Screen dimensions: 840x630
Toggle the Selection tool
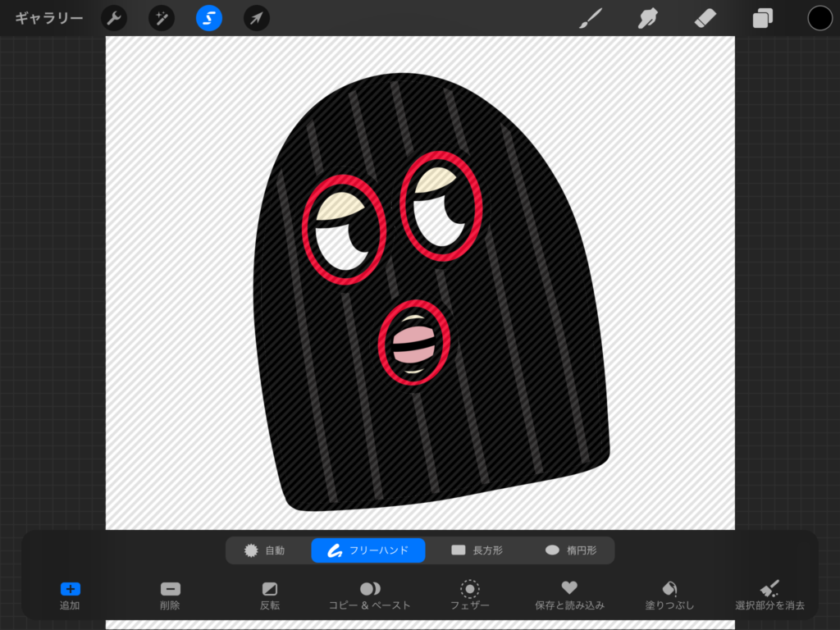209,18
